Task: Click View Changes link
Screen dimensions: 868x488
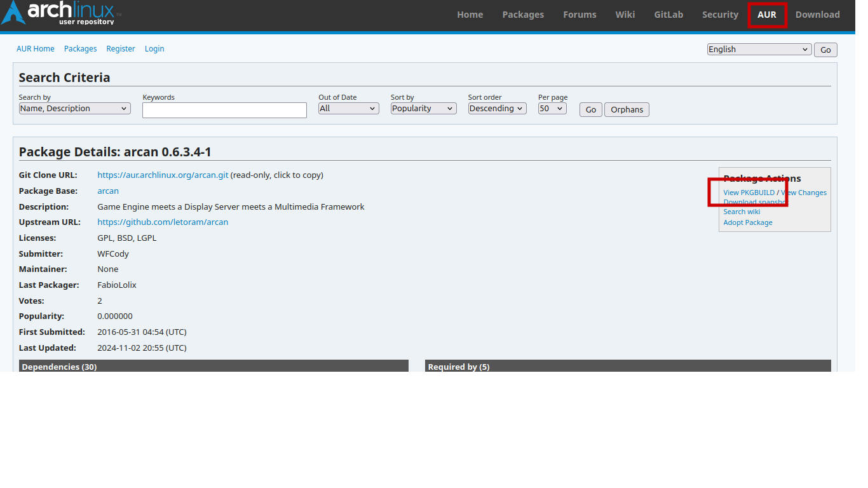Action: [804, 193]
